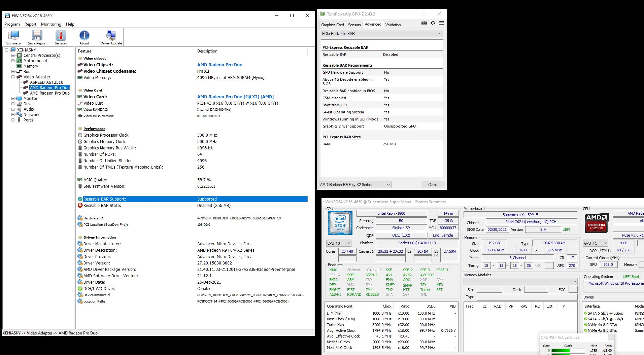The image size is (644, 355).
Task: Select Memory tree node
Action: [31, 66]
